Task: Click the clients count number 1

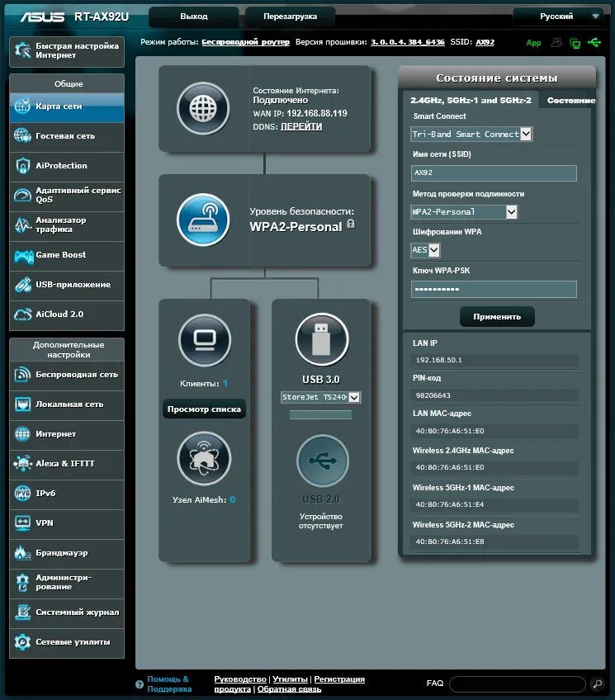Action: 225,383
